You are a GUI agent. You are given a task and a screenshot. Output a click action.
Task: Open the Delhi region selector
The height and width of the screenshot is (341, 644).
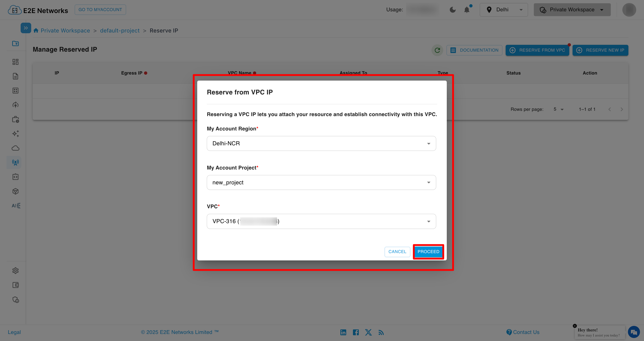tap(503, 10)
